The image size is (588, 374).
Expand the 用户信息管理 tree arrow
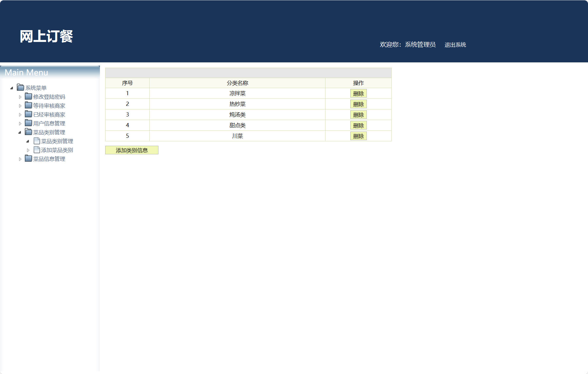tap(20, 124)
